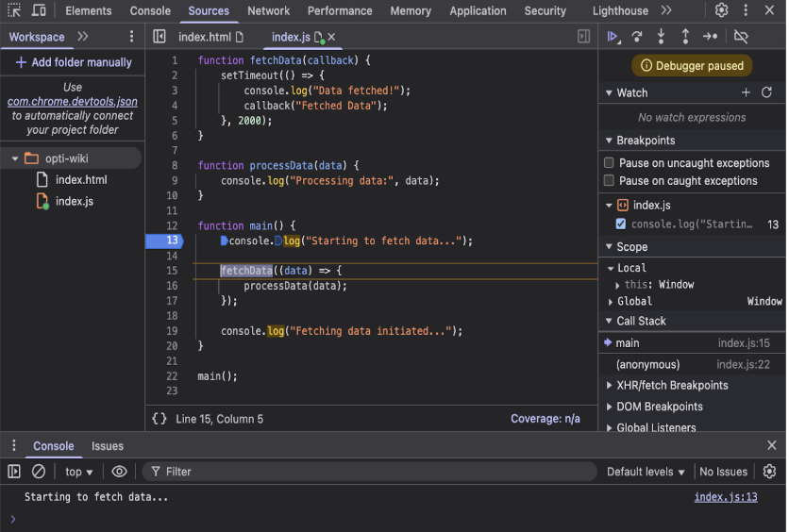The width and height of the screenshot is (789, 532).
Task: Create live expression eye icon
Action: [119, 472]
